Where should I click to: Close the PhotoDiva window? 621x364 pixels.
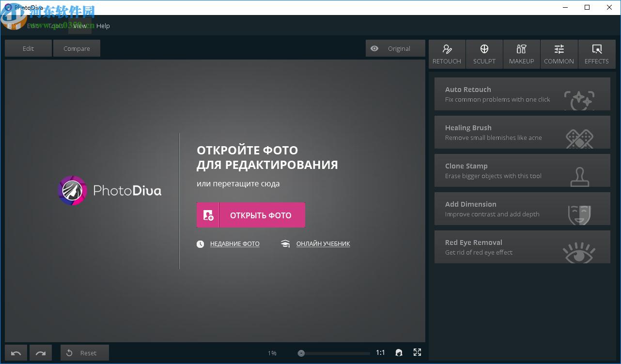tap(609, 7)
